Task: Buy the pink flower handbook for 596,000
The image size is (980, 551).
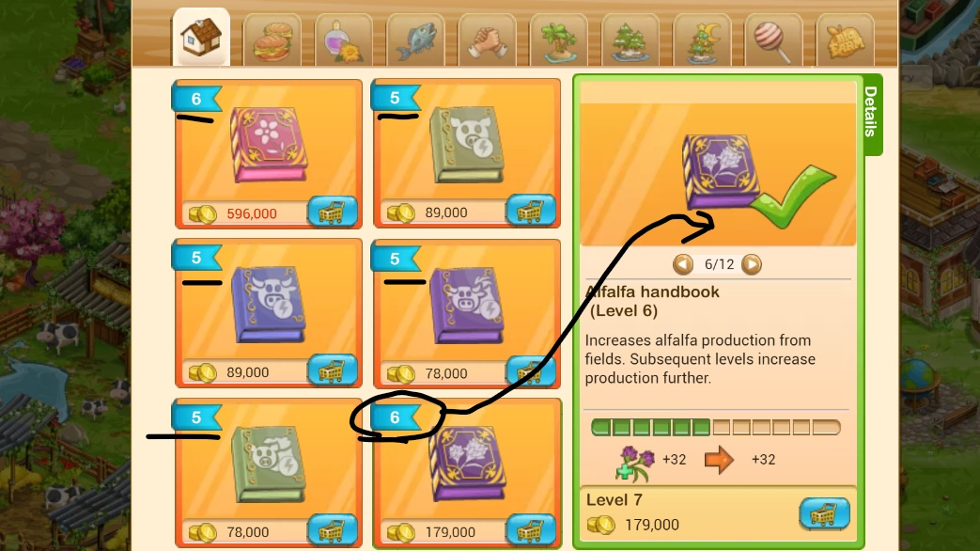Action: click(x=332, y=212)
